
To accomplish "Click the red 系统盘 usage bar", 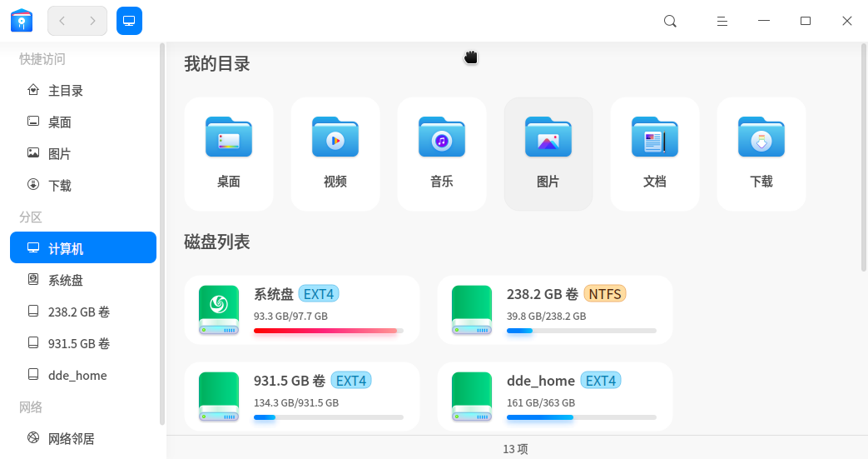I will pos(328,331).
